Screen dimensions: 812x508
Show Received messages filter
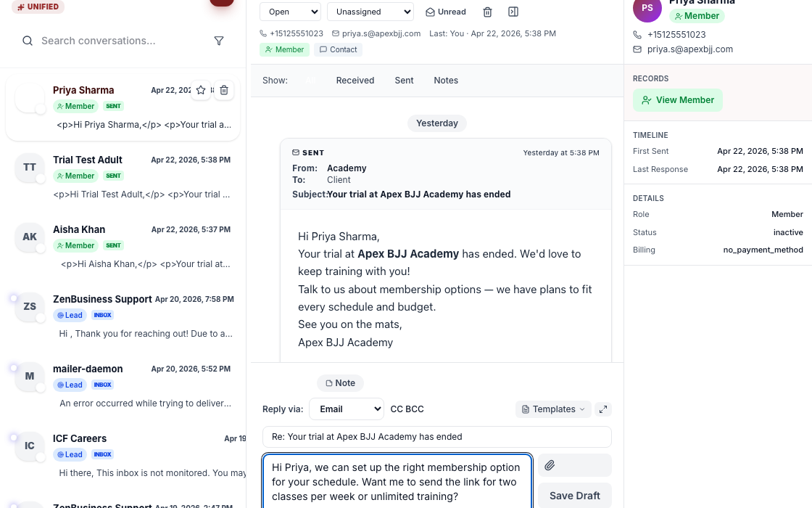(355, 81)
